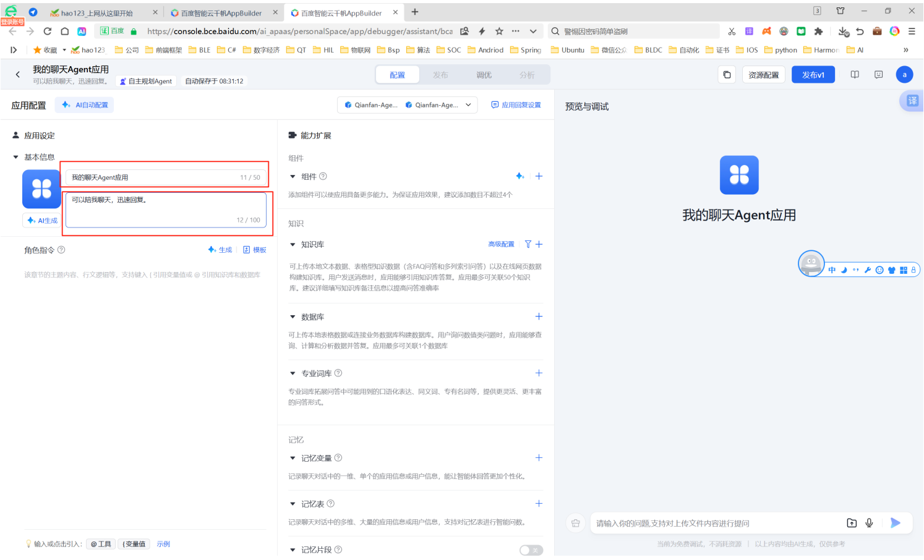
Task: Switch to the 配置 tab
Action: (397, 75)
